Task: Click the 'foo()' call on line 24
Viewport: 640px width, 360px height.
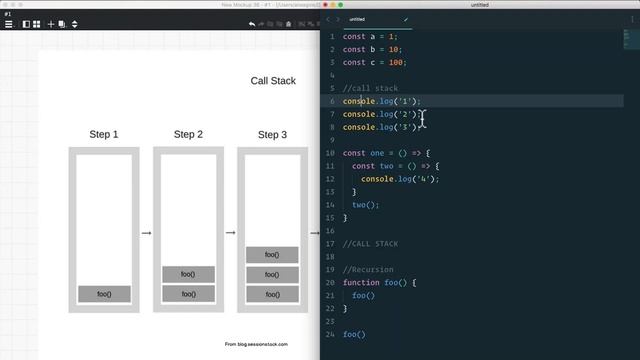Action: 354,335
